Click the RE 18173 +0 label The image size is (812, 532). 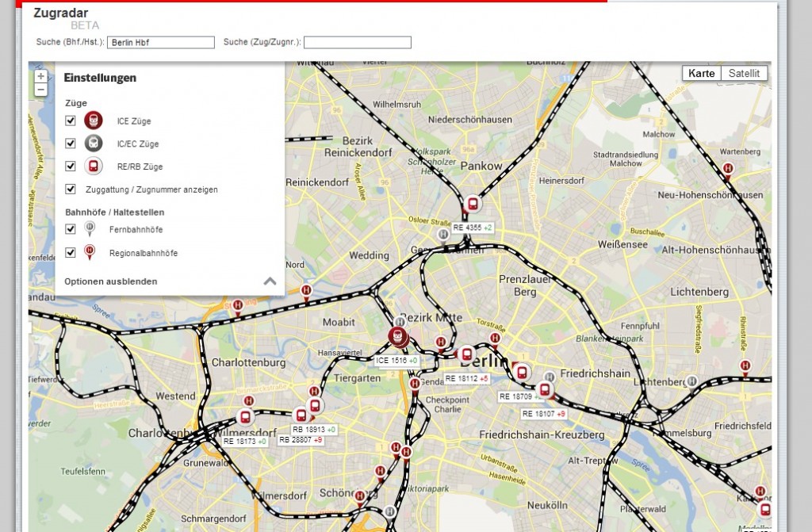245,442
